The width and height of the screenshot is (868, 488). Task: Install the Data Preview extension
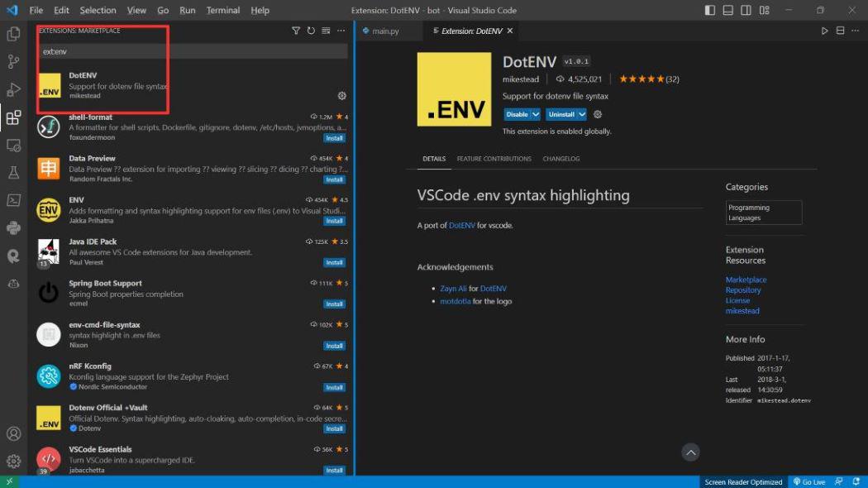[334, 179]
